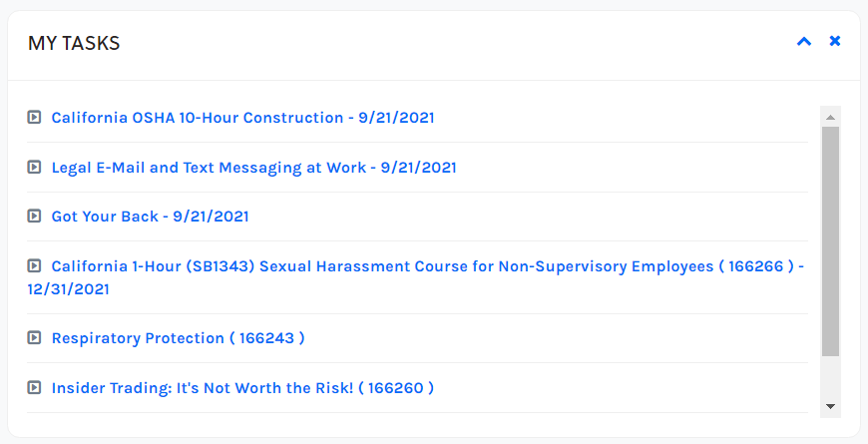Open Legal E-Mail and Text Messaging course
Image resolution: width=868 pixels, height=444 pixels.
click(253, 168)
